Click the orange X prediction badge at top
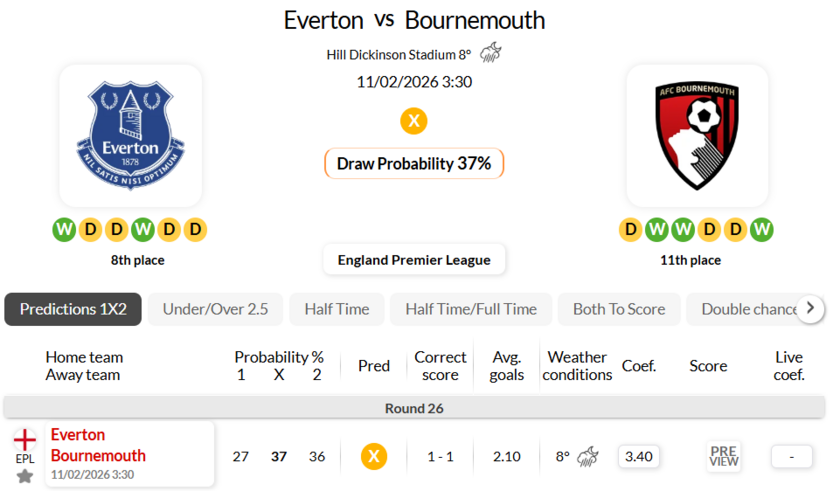840x491 pixels. [414, 121]
